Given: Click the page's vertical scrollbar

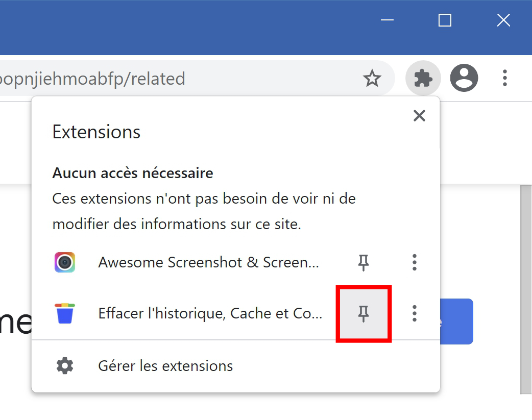Looking at the screenshot, I should click(526, 289).
